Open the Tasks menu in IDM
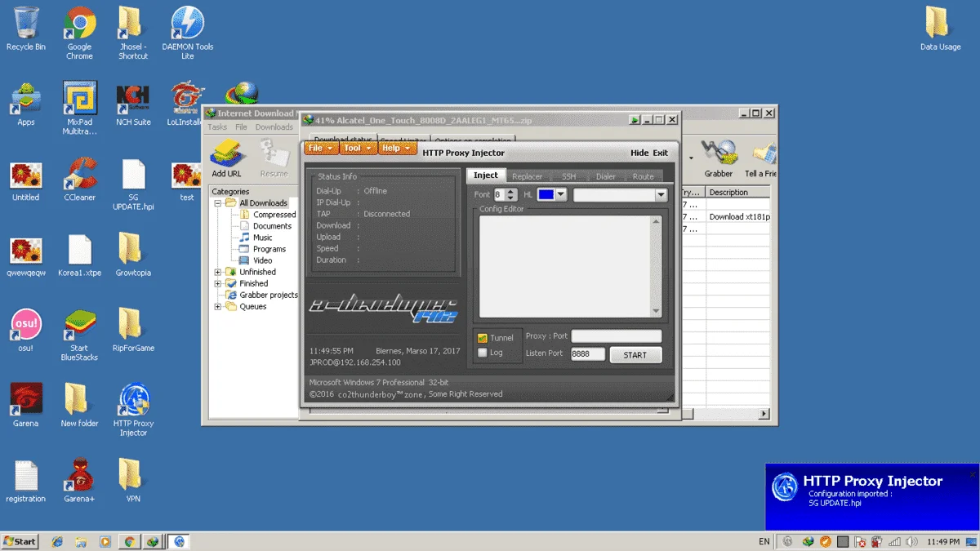Screen dimensions: 980x551 217,127
